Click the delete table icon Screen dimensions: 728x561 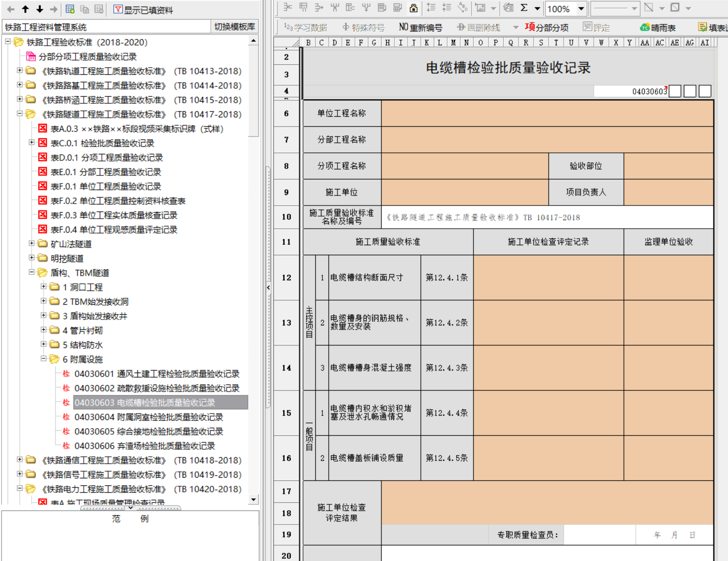click(99, 9)
